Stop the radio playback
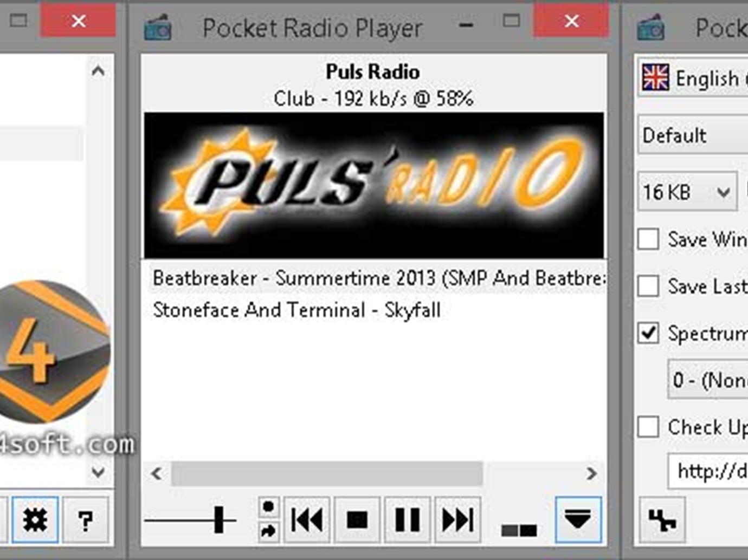The height and width of the screenshot is (560, 748). [357, 520]
